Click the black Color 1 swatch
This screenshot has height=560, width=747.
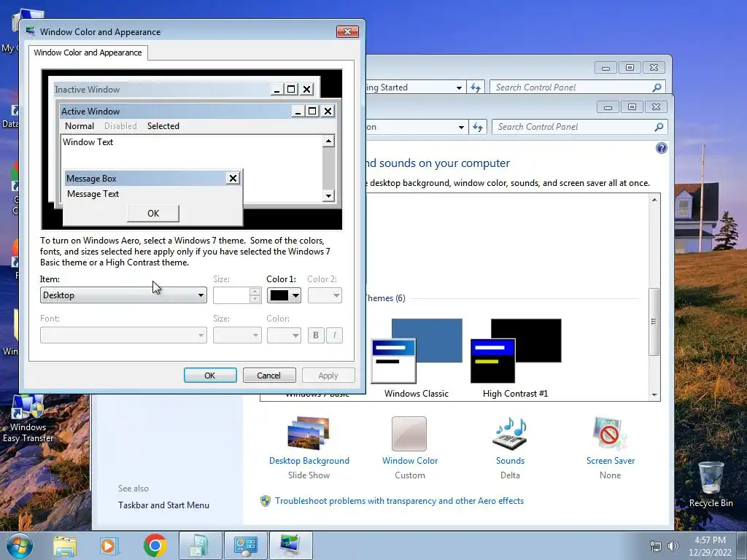coord(279,295)
